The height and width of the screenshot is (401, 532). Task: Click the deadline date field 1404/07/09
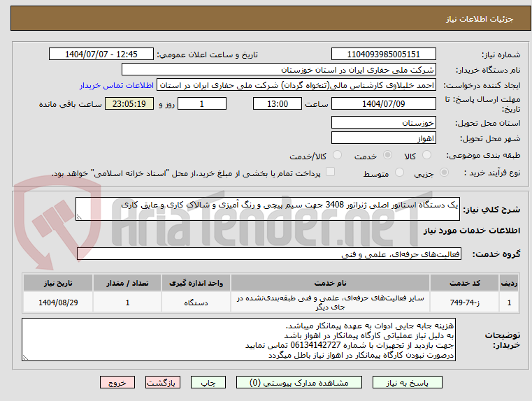click(x=383, y=103)
